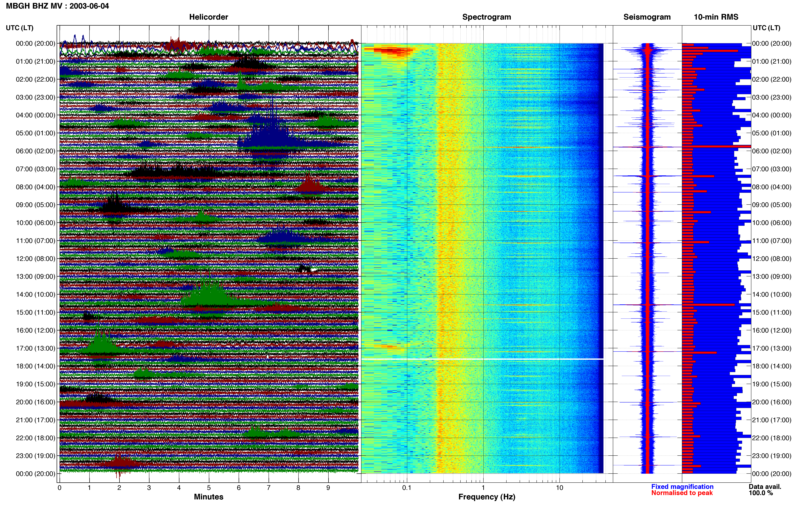Click the left '20:00 (16:00)' time label
The width and height of the screenshot is (812, 508).
click(35, 402)
